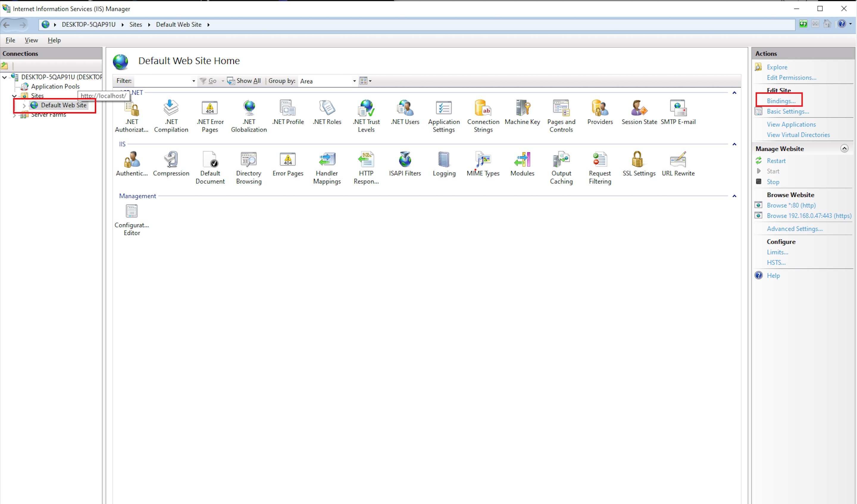Open the View menu

[31, 40]
